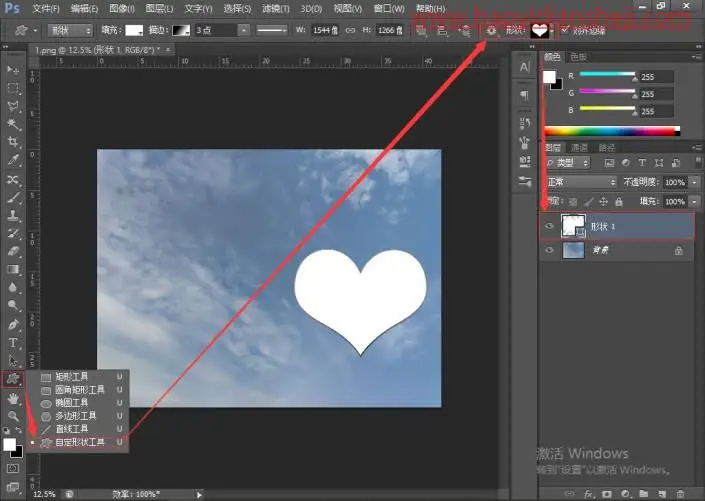Open the stroke color dropdown
705x501 pixels.
point(181,31)
